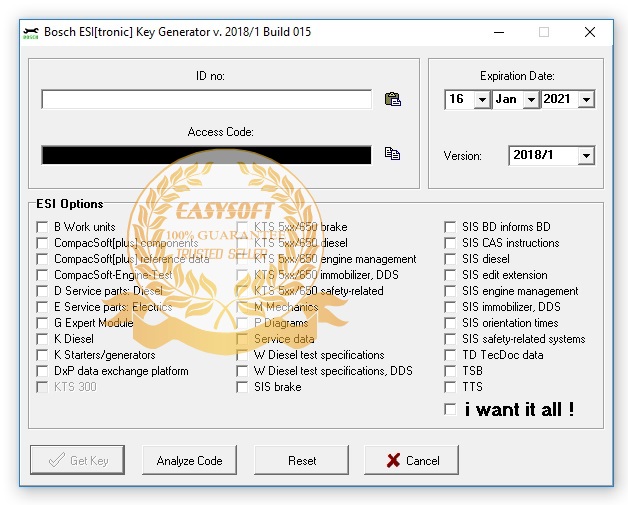
Task: Enable KTS 5xx/650 engine management
Action: [x=242, y=259]
